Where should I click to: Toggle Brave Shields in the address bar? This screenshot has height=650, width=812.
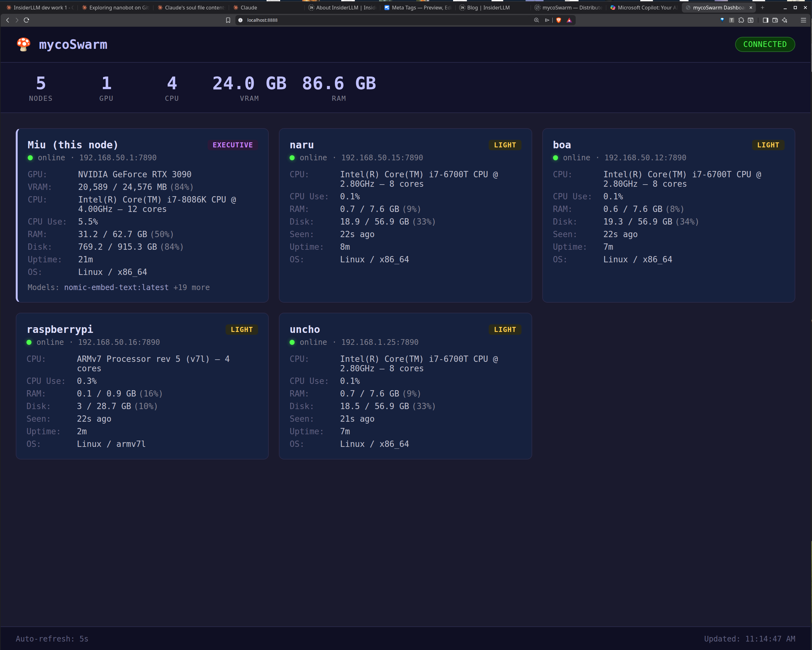(559, 20)
